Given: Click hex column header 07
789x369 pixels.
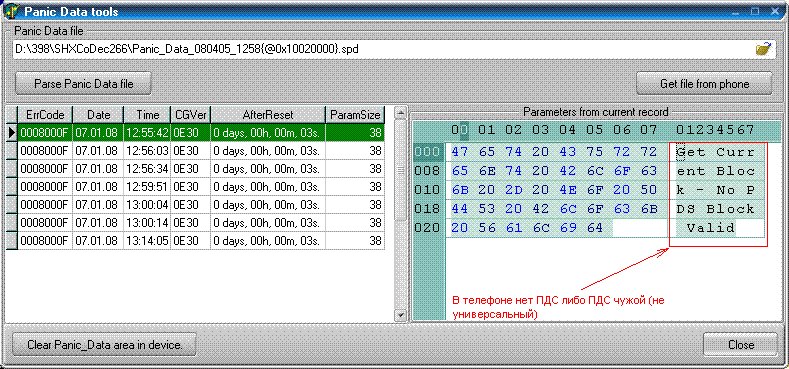Looking at the screenshot, I should (x=649, y=130).
